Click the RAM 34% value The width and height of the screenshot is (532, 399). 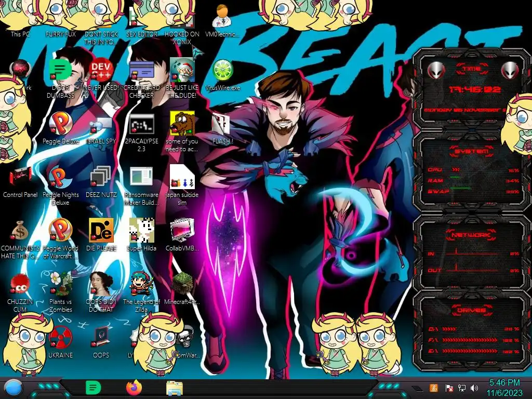(x=512, y=181)
